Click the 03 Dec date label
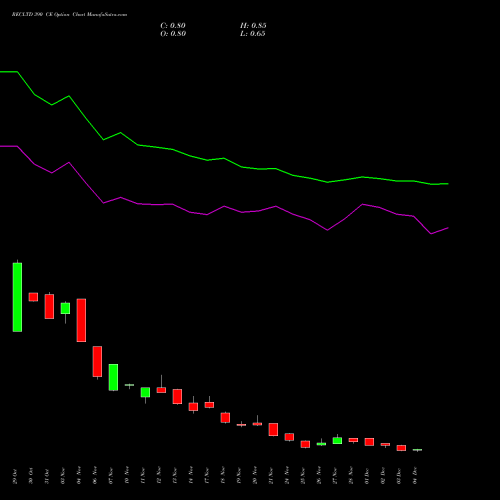The width and height of the screenshot is (500, 500). coord(399,476)
